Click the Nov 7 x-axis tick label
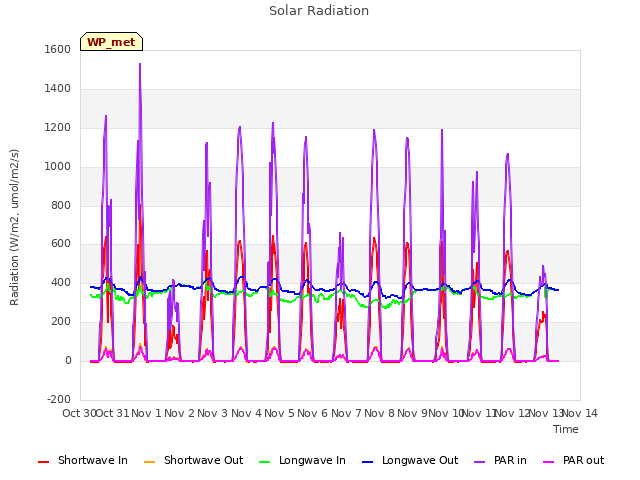This screenshot has height=480, width=640. [x=346, y=413]
